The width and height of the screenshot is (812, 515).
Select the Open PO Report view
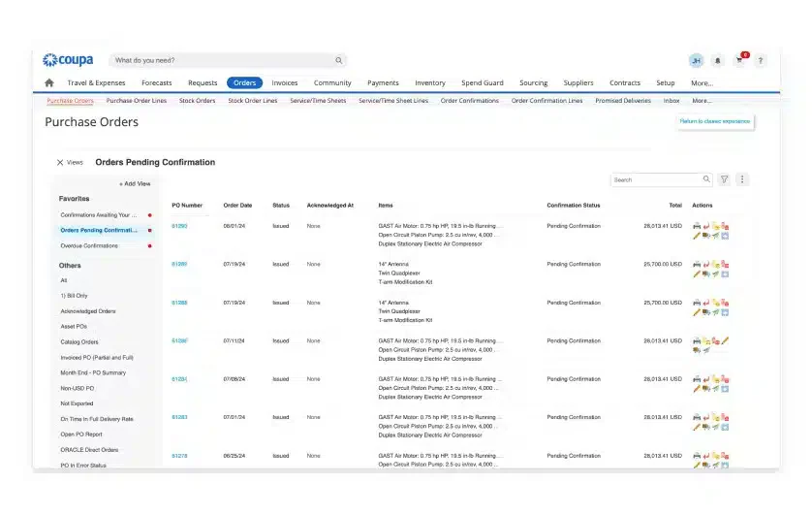81,435
